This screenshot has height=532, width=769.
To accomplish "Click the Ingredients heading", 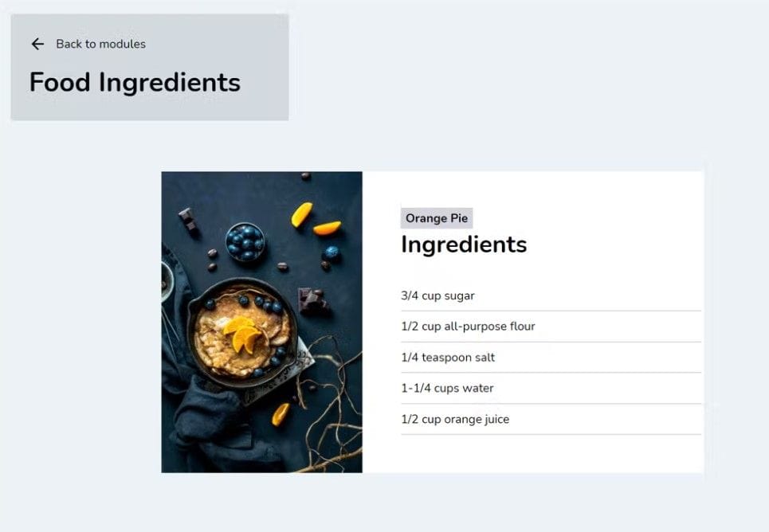I will pyautogui.click(x=464, y=245).
